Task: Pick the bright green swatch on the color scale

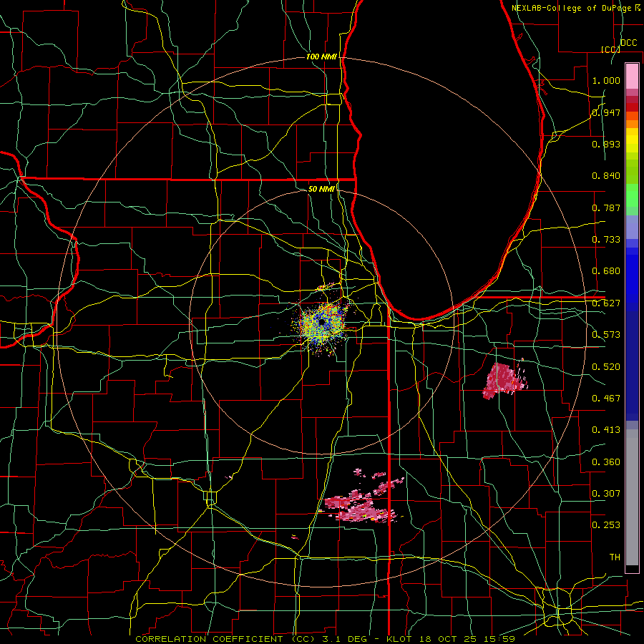Action: [x=632, y=195]
